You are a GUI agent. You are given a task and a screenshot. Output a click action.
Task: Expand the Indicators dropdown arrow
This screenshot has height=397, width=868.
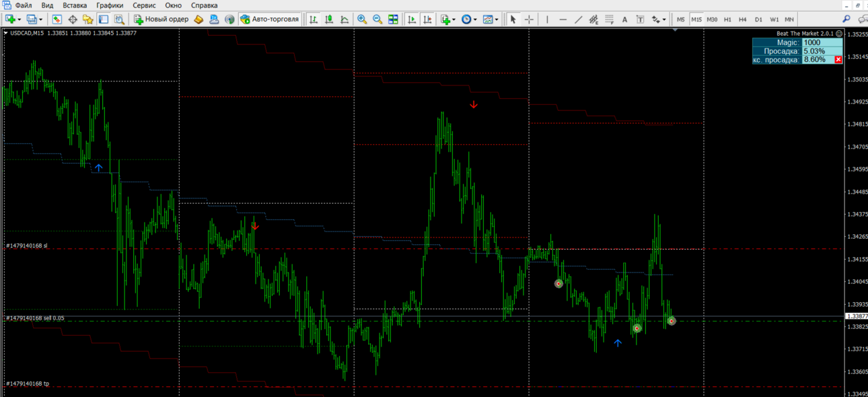454,20
